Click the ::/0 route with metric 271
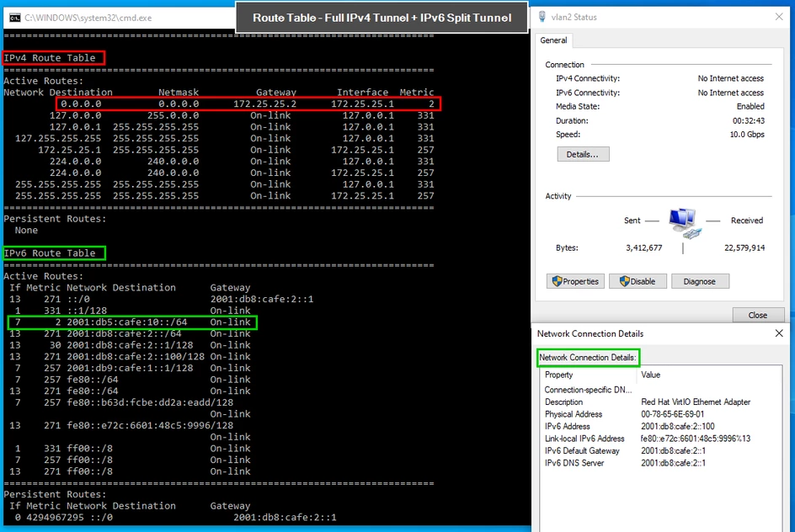Screen dimensions: 795x532 click(161, 299)
